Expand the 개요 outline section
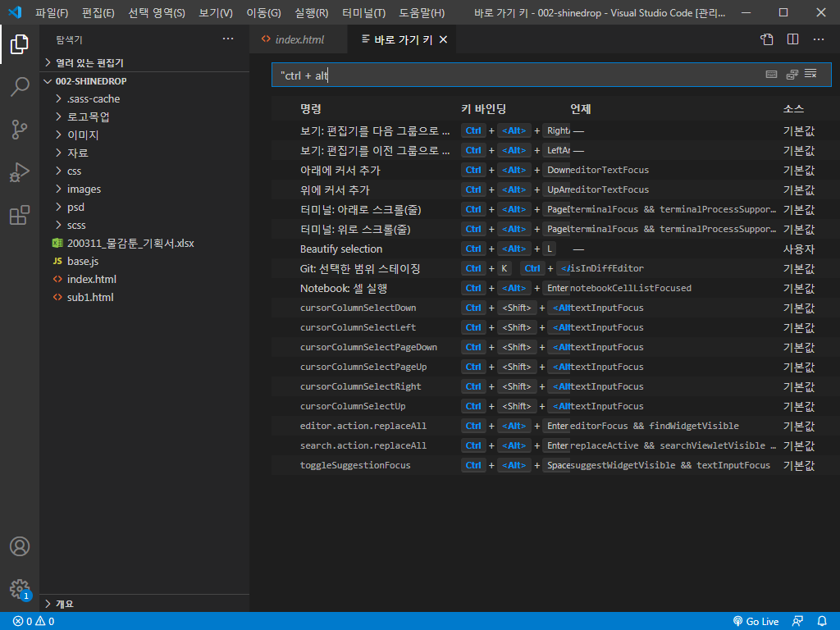Screen dimensions: 840x630 pos(144,604)
